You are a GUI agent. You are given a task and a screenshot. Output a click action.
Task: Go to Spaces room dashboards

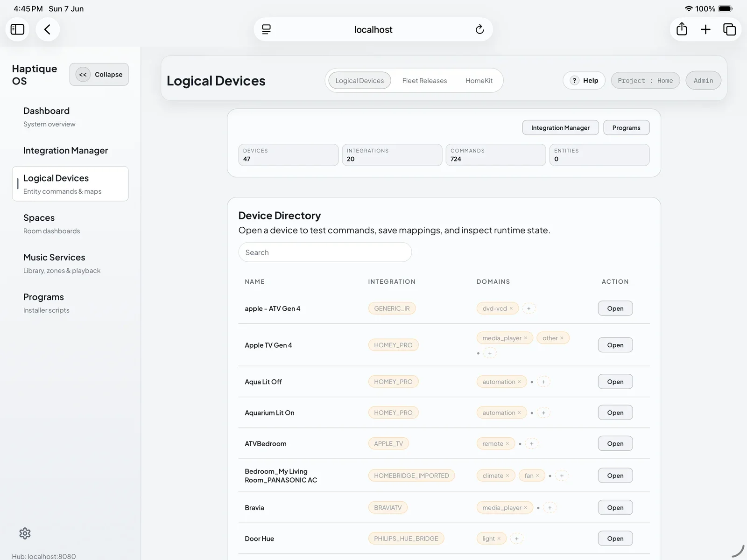click(x=70, y=224)
